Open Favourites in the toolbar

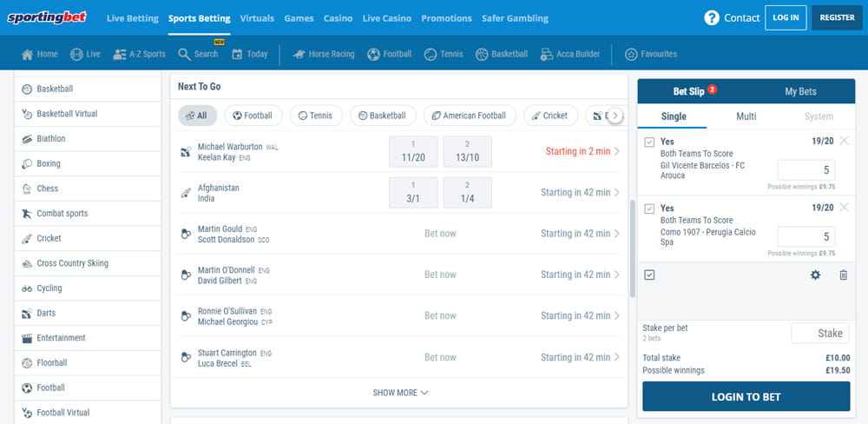pyautogui.click(x=651, y=54)
